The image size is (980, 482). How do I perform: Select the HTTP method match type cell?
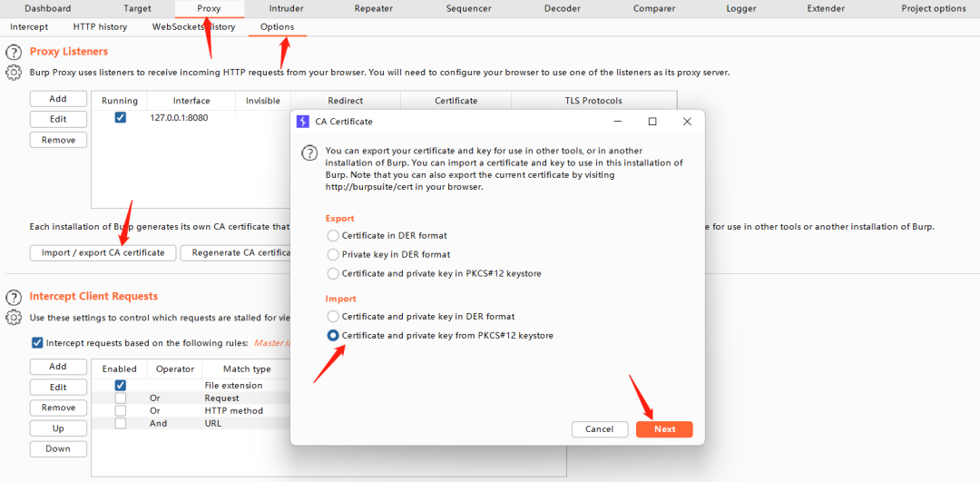pyautogui.click(x=233, y=410)
